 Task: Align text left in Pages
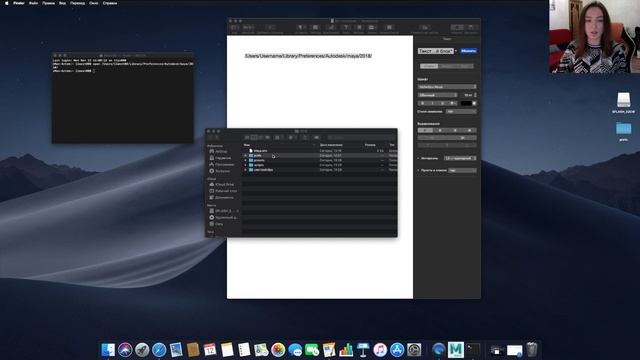pyautogui.click(x=425, y=131)
